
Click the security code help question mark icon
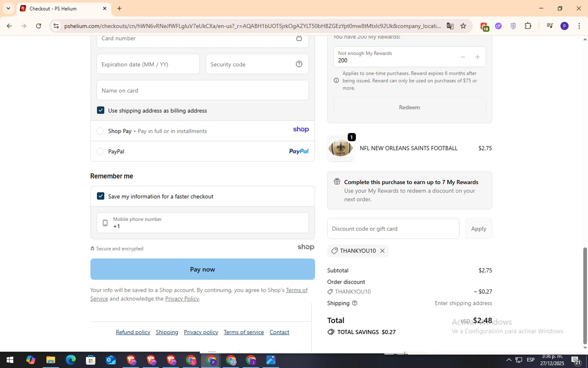pos(299,64)
